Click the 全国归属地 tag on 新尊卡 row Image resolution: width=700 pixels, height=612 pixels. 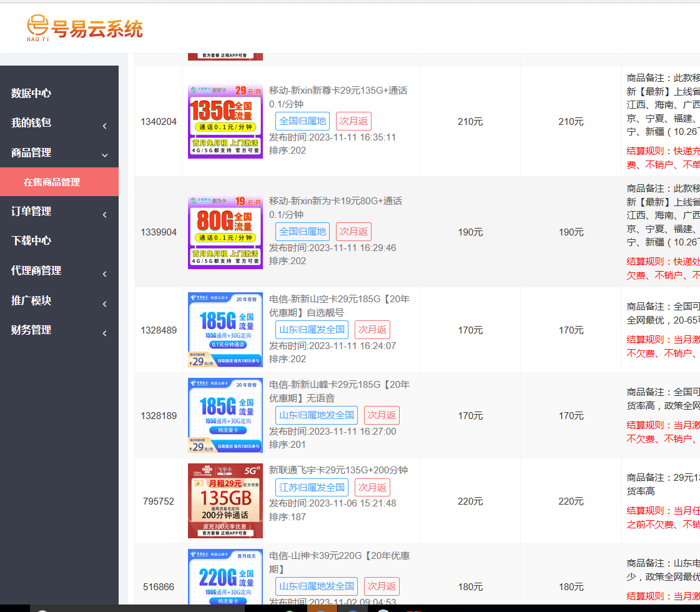(303, 121)
